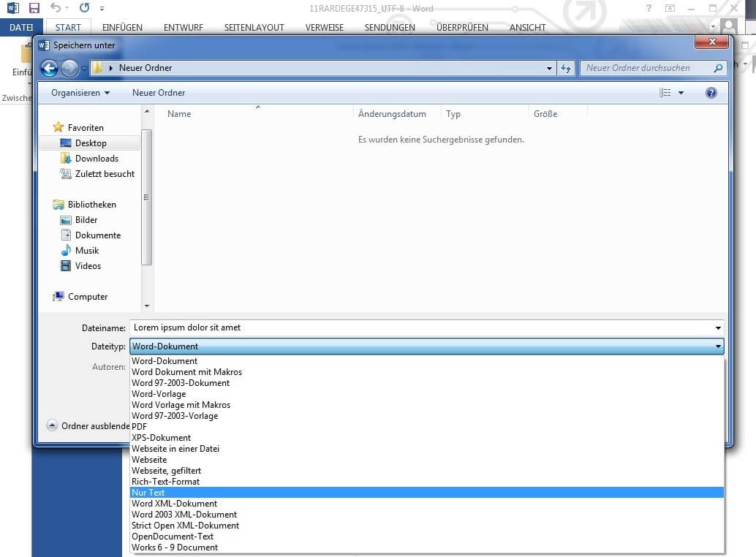Screen dimensions: 756x557
Task: Open the Organisieren menu
Action: click(x=80, y=93)
